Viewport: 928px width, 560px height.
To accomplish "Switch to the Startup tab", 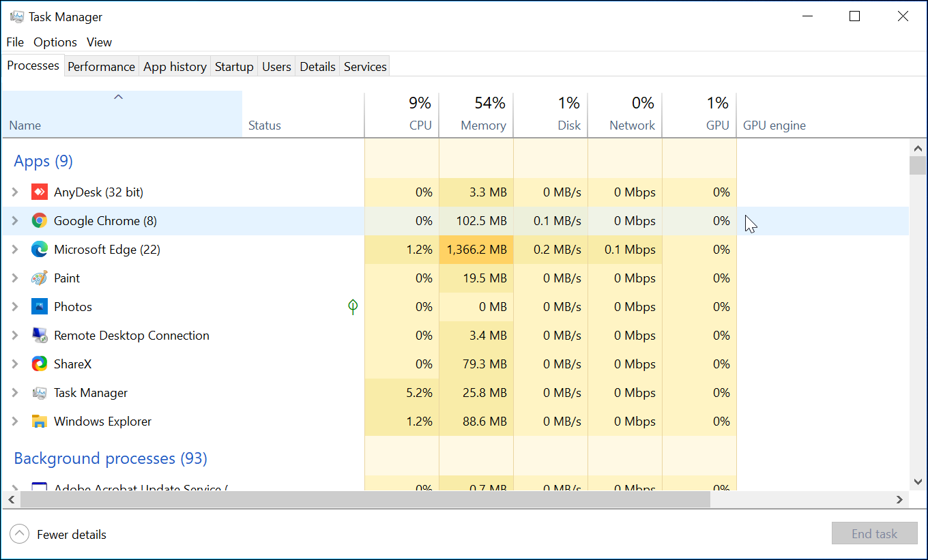I will point(234,66).
